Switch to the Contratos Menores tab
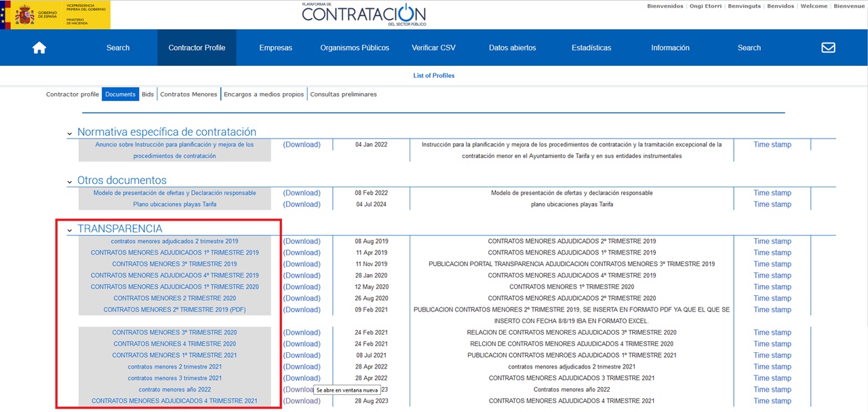The height and width of the screenshot is (412, 868). [189, 94]
